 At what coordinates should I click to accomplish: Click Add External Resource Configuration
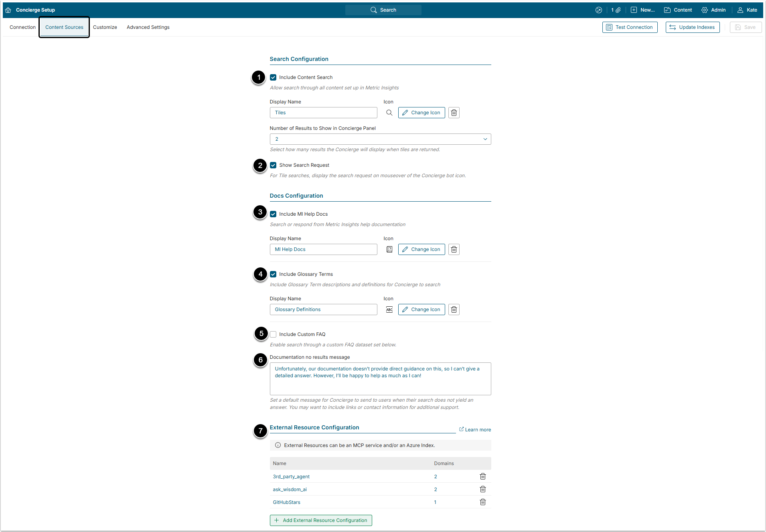click(321, 520)
